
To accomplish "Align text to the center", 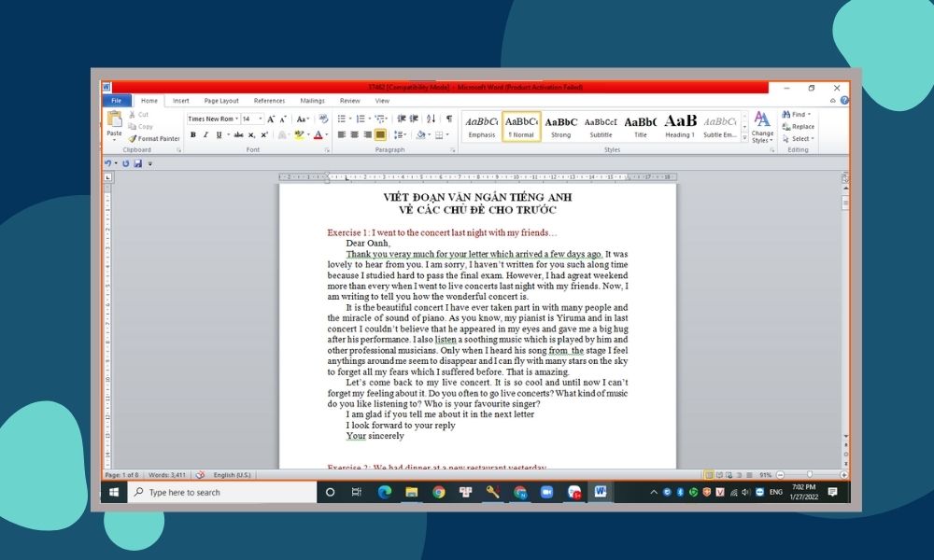I will [354, 134].
